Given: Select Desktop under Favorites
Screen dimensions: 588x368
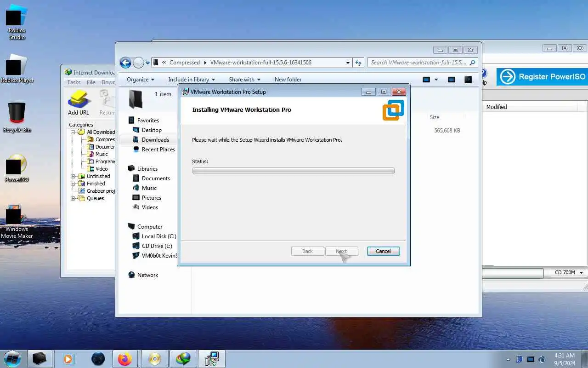Looking at the screenshot, I should 152,130.
